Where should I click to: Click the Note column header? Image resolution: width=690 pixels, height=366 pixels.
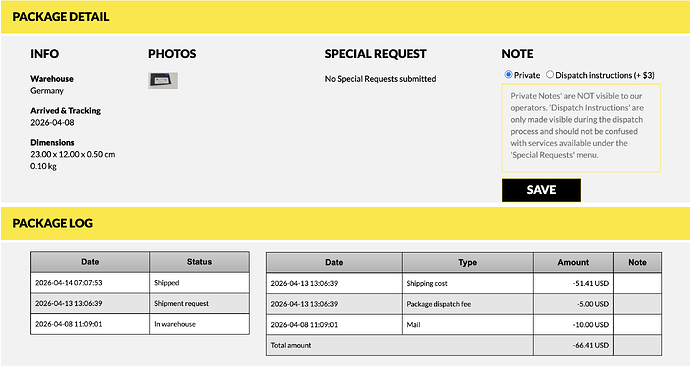[637, 263]
